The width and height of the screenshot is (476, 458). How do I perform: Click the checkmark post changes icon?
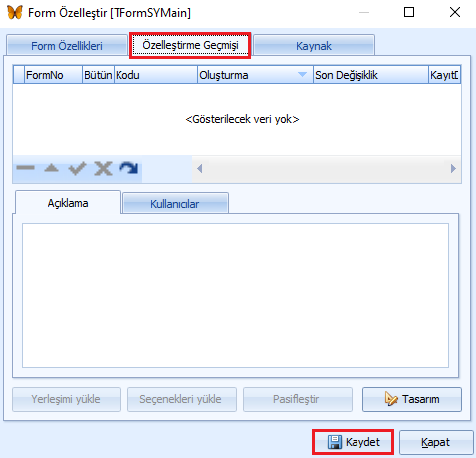77,168
